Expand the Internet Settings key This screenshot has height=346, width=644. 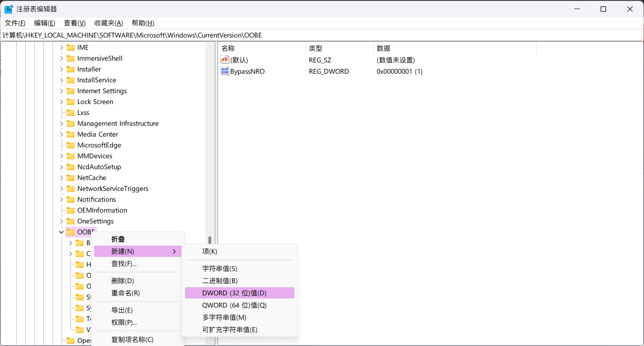tap(62, 90)
